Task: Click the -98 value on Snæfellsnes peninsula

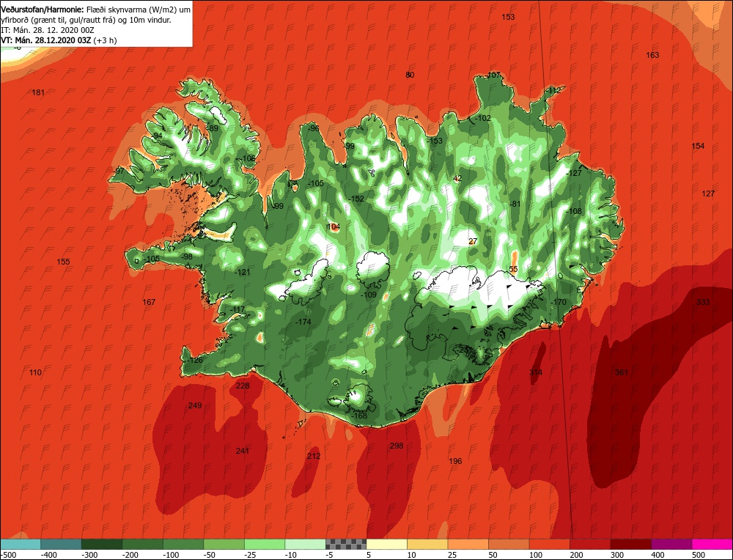Action: 186,257
